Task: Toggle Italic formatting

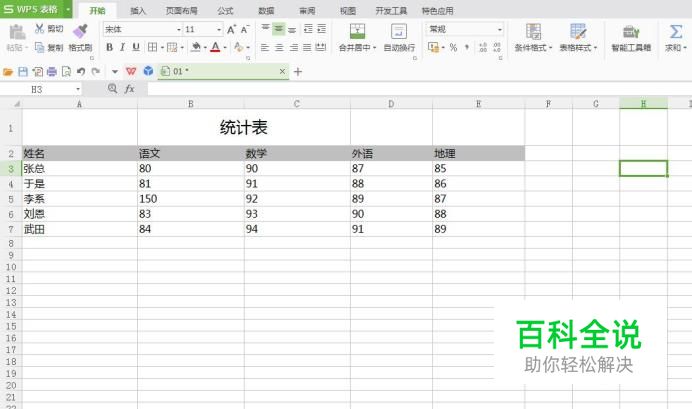Action: tap(123, 47)
